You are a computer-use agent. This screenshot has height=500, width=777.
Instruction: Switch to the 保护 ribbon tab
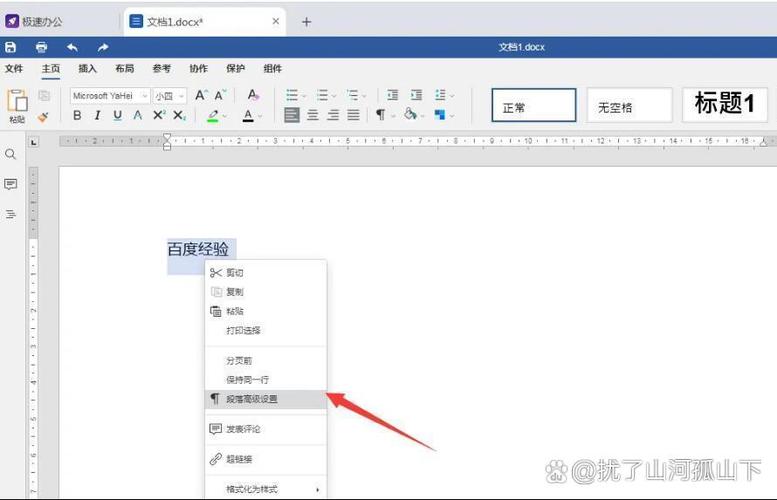pyautogui.click(x=235, y=69)
